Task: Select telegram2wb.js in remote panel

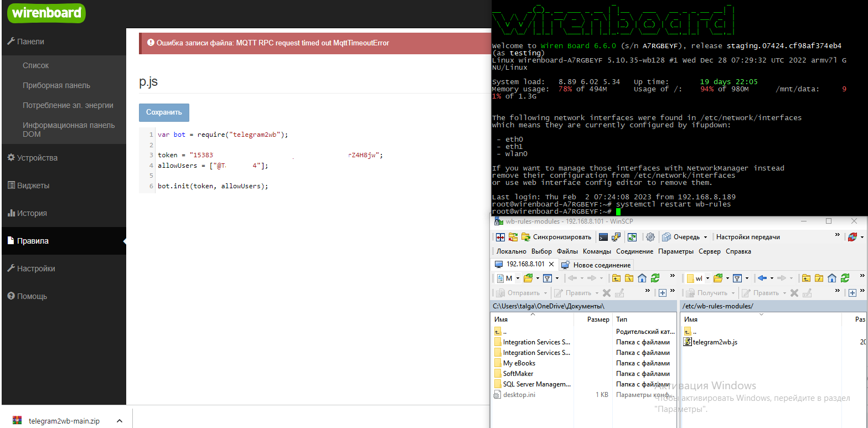Action: pos(715,342)
